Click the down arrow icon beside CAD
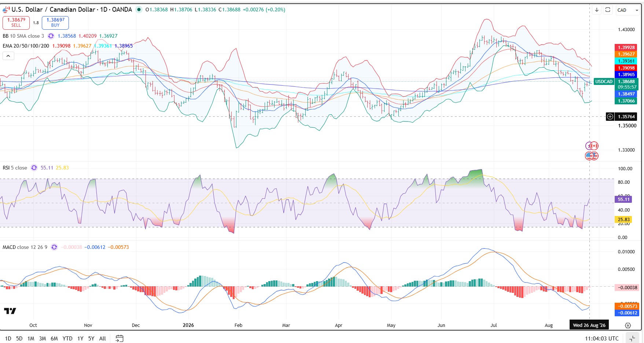Image resolution: width=644 pixels, height=343 pixels. (597, 10)
